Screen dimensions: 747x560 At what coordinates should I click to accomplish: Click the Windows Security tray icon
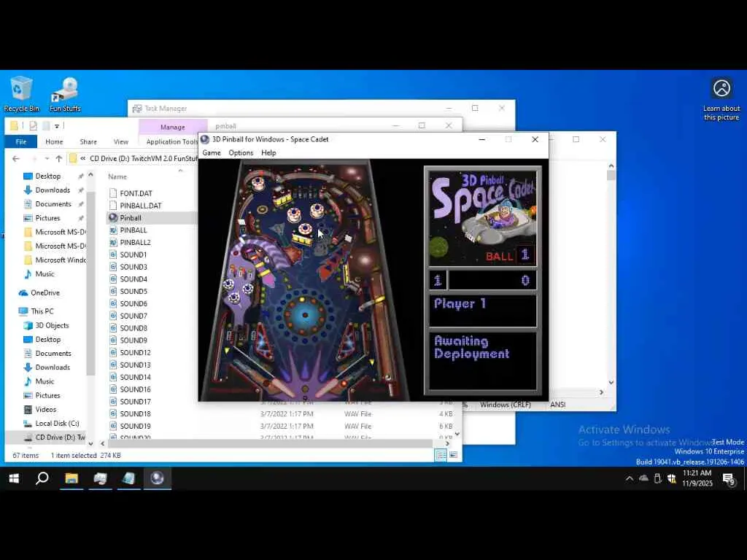click(672, 478)
